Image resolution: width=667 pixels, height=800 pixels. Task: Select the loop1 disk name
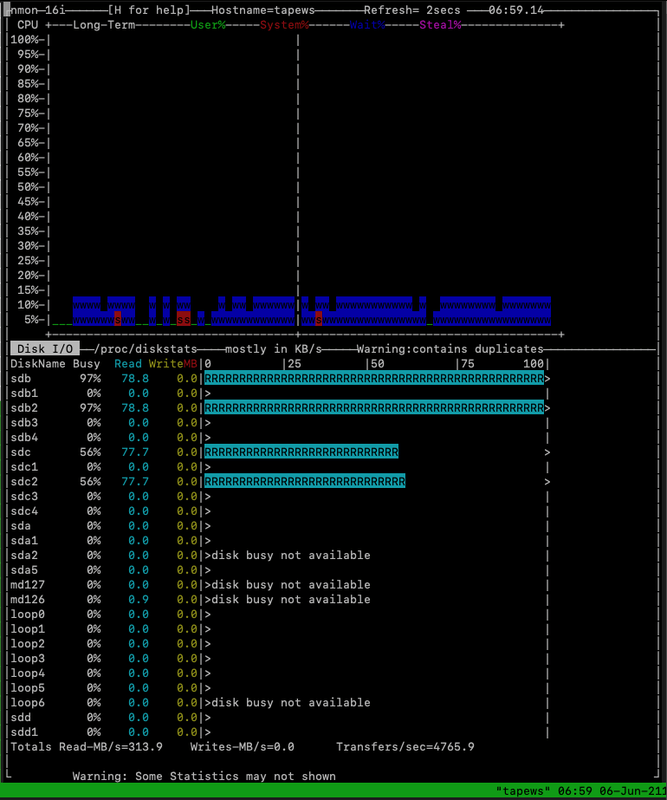[28, 629]
